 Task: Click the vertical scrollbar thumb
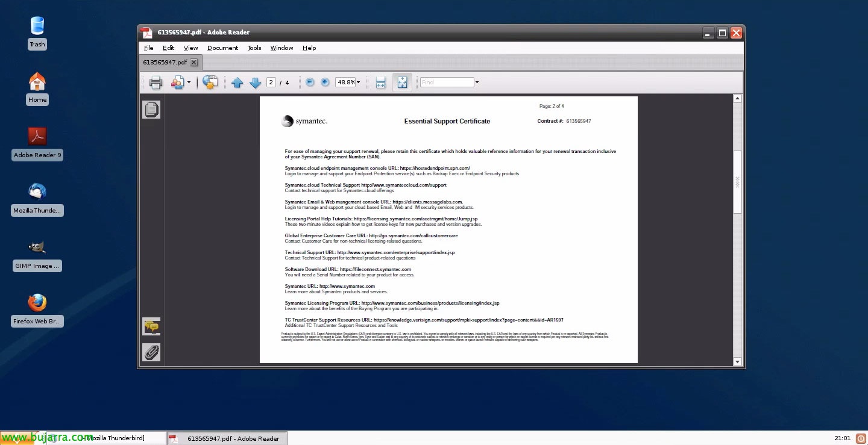pyautogui.click(x=737, y=182)
